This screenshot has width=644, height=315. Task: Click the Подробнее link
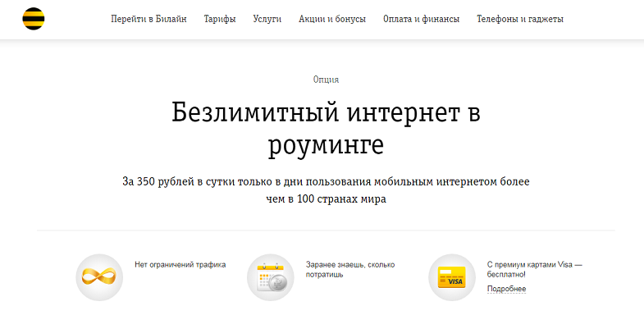point(506,289)
